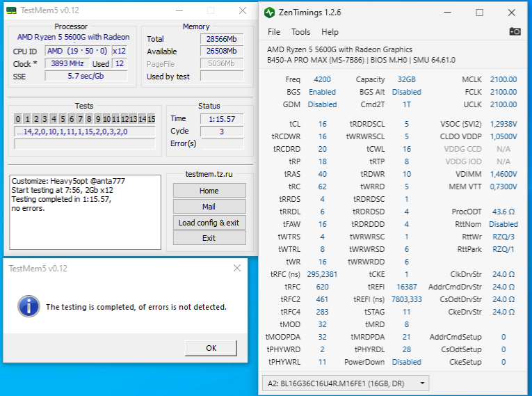This screenshot has height=396, width=532.
Task: Click the MCLK value 2100.00
Action: coord(503,79)
